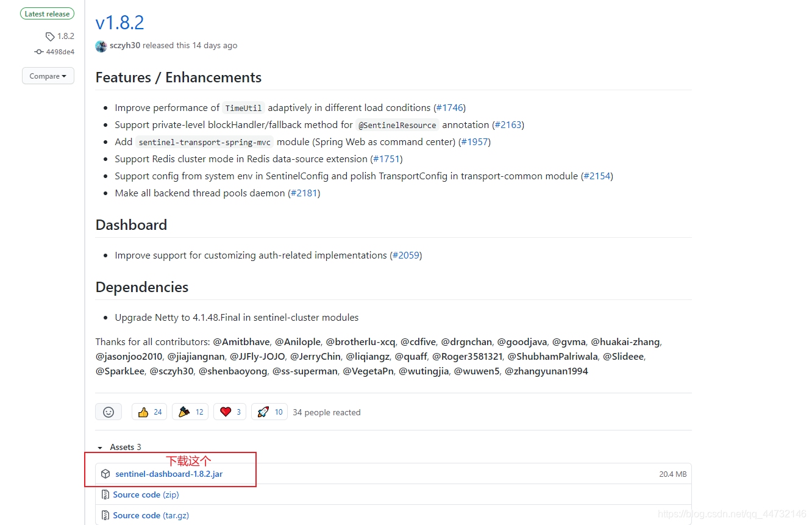Open @goodjava contributor profile
This screenshot has width=812, height=525.
pyautogui.click(x=522, y=342)
